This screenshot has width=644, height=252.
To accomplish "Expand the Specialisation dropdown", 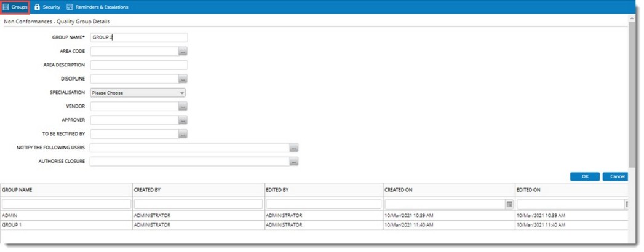I will 138,93.
